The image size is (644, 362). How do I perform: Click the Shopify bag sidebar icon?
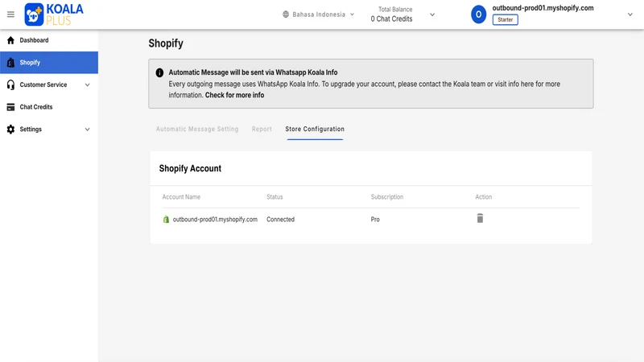pos(10,63)
